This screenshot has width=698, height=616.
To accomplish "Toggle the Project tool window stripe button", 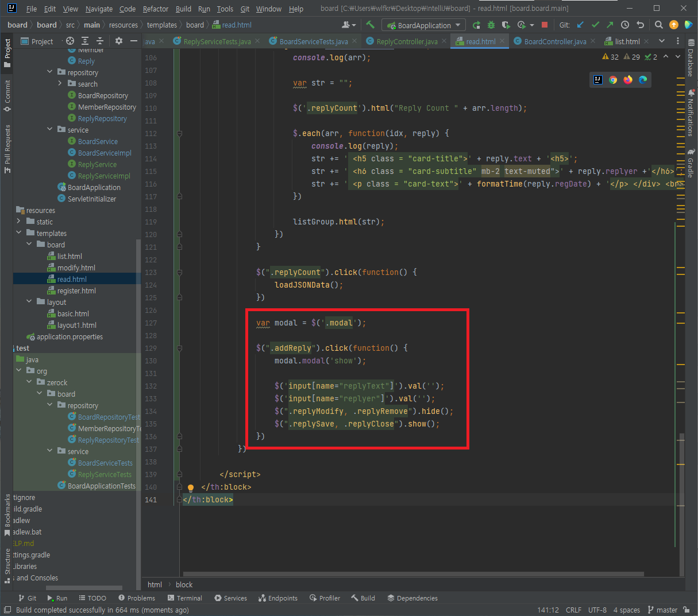I will (7, 53).
